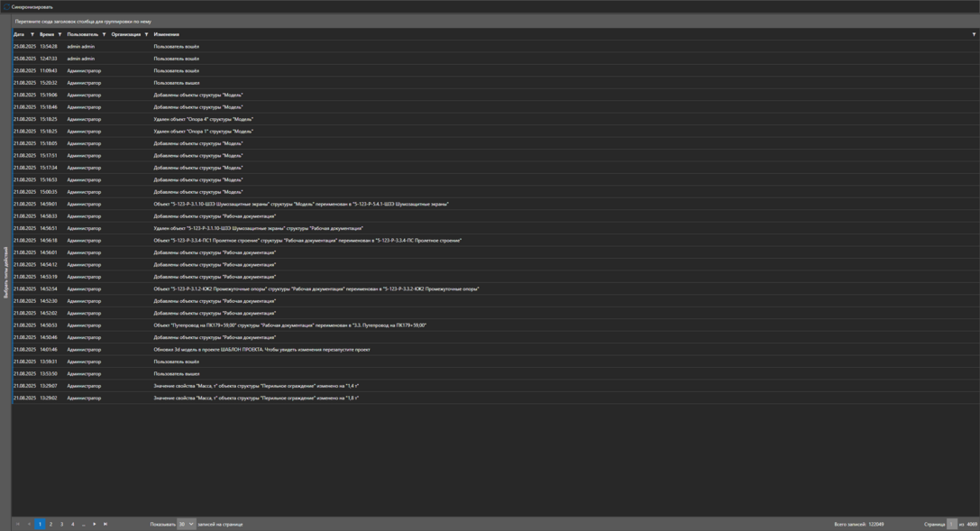
Task: Go to page 2 in pager
Action: pos(50,524)
